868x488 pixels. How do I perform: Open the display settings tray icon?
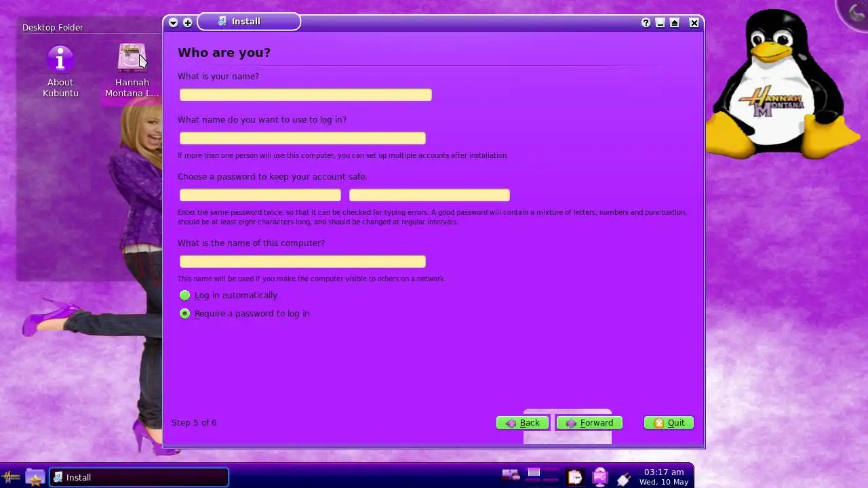click(x=600, y=477)
